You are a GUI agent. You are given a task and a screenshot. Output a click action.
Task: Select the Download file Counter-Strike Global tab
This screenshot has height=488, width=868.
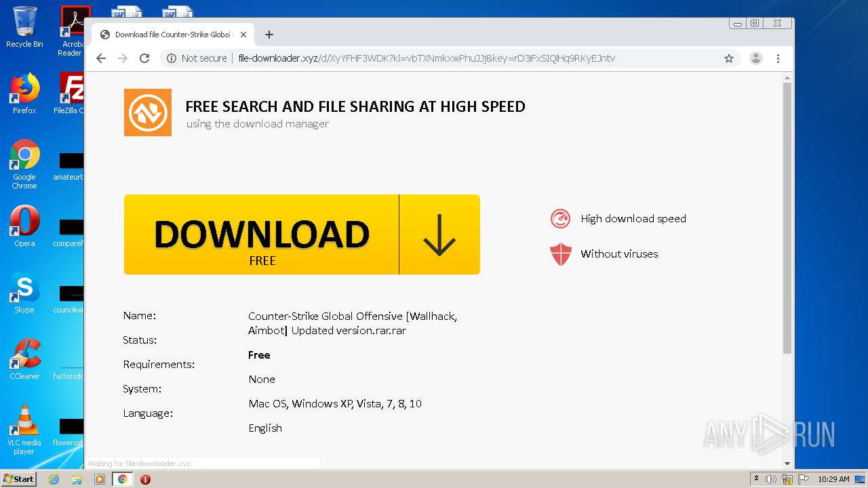(173, 35)
